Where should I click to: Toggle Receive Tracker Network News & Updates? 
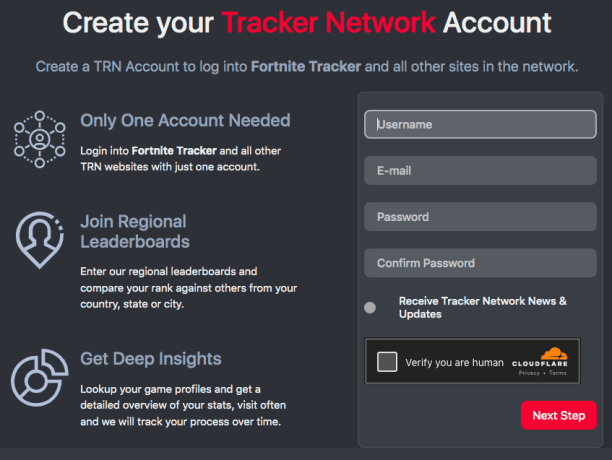pos(370,307)
